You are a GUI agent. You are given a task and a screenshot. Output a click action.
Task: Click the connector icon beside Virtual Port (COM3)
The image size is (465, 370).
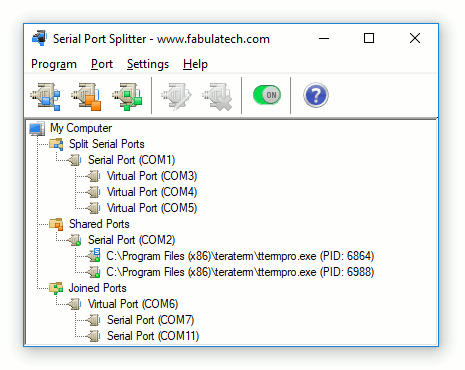pyautogui.click(x=93, y=176)
